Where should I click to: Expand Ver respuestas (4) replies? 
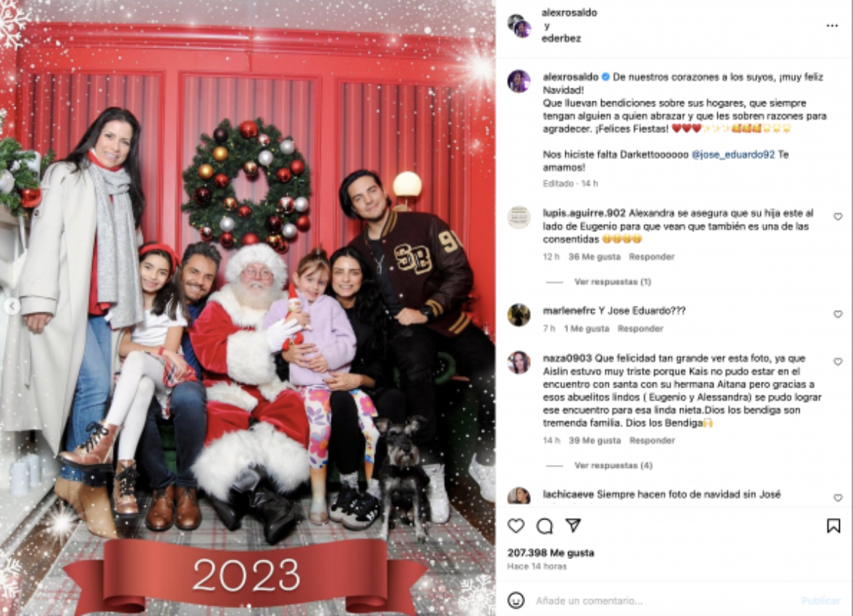coord(613,466)
